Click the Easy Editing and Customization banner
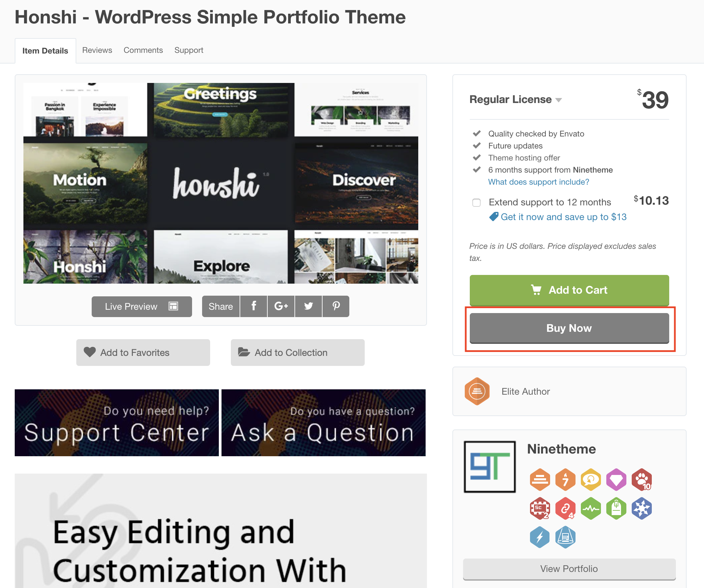 coord(221,531)
